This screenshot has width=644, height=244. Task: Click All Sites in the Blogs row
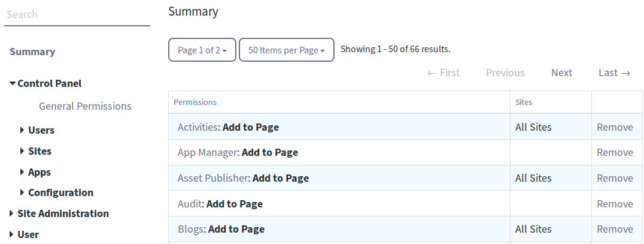(x=533, y=229)
